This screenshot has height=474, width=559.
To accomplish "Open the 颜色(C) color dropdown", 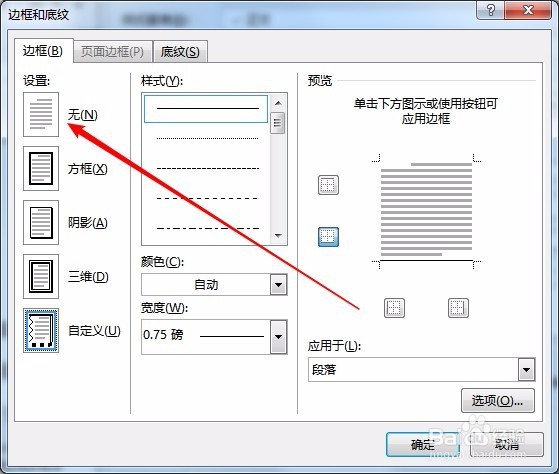I will click(278, 285).
